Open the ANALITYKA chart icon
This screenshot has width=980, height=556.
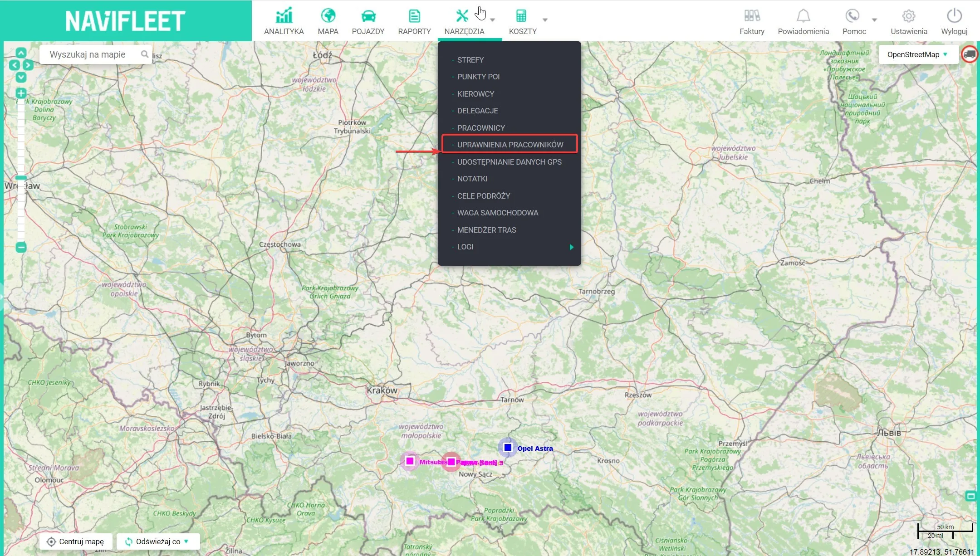(284, 16)
